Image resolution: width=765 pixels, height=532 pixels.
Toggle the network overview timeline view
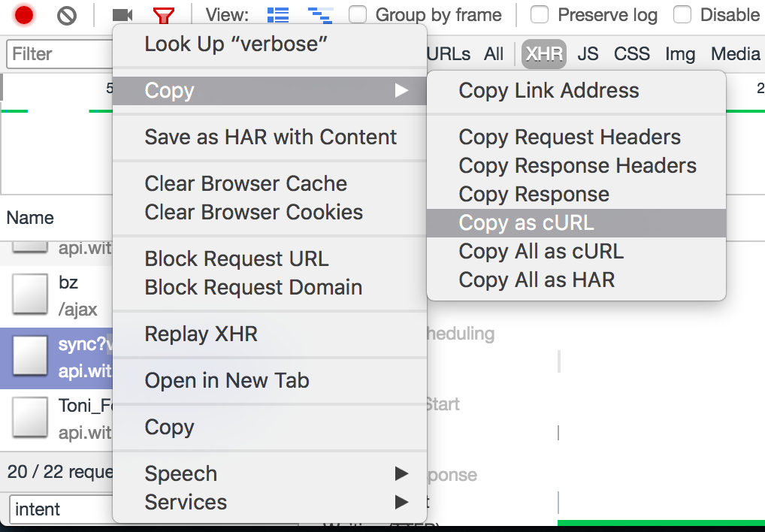[x=319, y=14]
